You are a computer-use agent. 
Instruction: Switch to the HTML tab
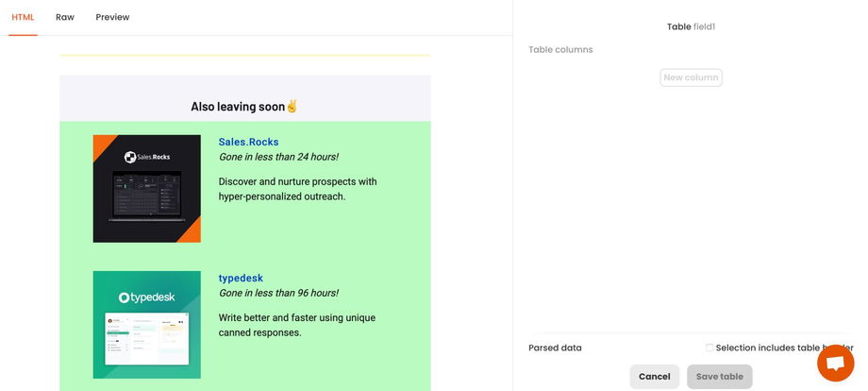point(23,17)
